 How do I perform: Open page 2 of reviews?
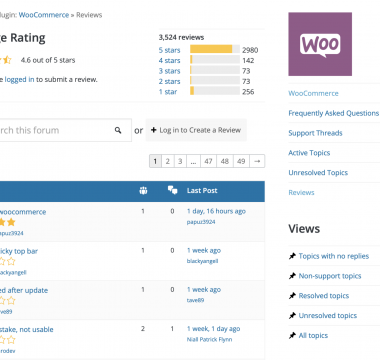pyautogui.click(x=168, y=161)
